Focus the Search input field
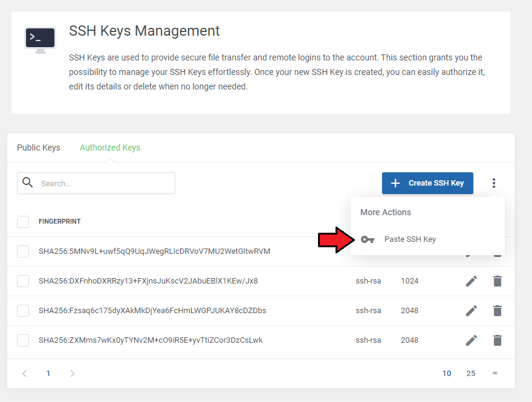The height and width of the screenshot is (402, 532). [96, 183]
